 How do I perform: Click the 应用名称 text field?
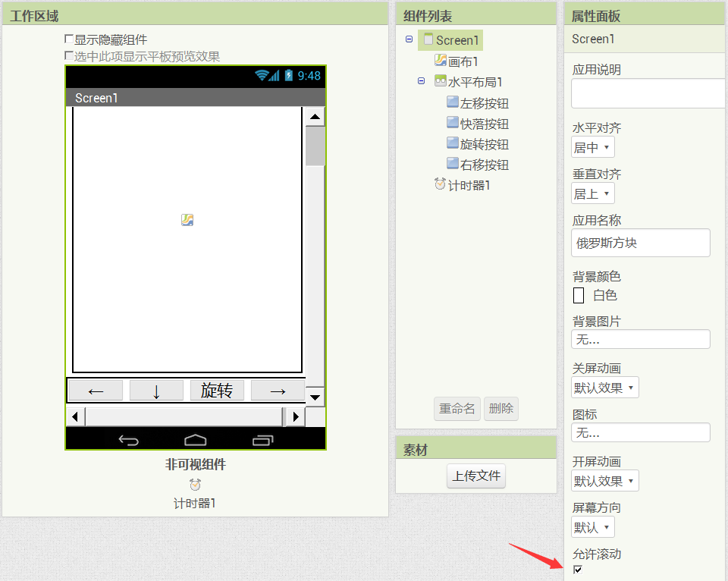click(x=641, y=243)
